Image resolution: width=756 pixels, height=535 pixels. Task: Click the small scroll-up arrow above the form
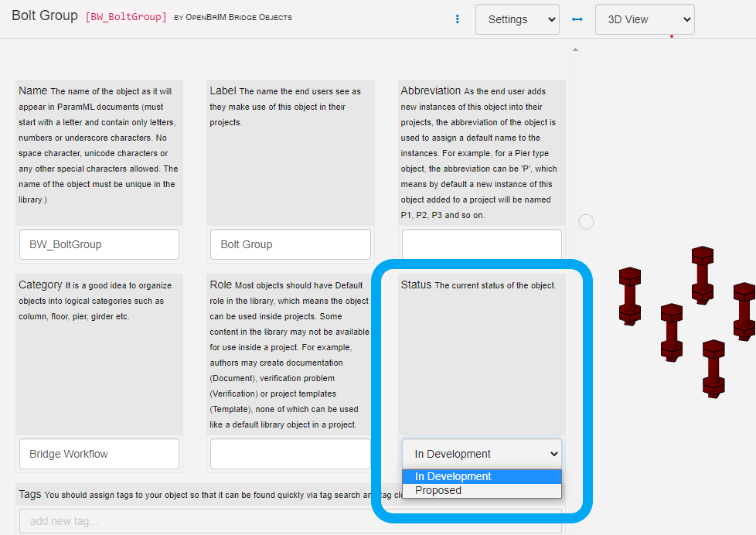coord(574,50)
